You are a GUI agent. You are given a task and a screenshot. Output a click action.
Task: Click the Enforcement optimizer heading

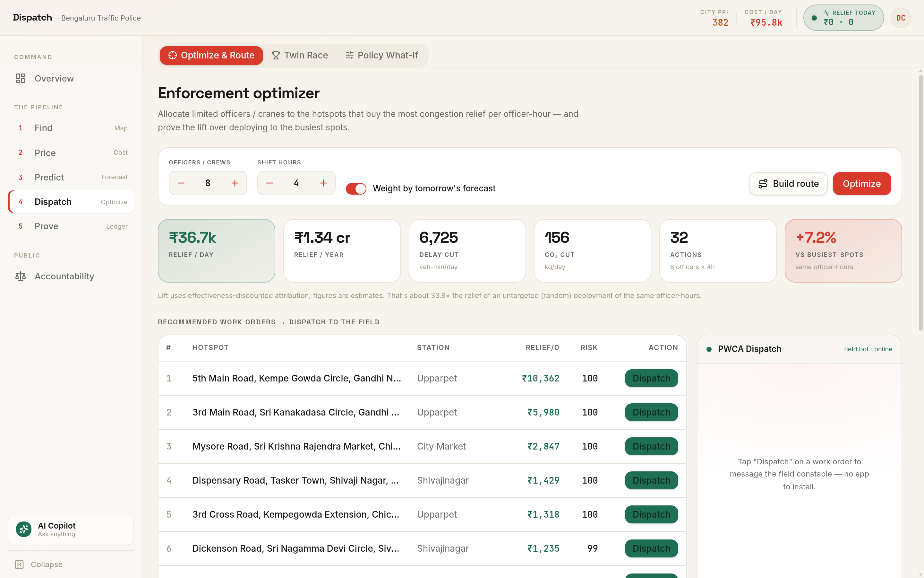(x=239, y=93)
